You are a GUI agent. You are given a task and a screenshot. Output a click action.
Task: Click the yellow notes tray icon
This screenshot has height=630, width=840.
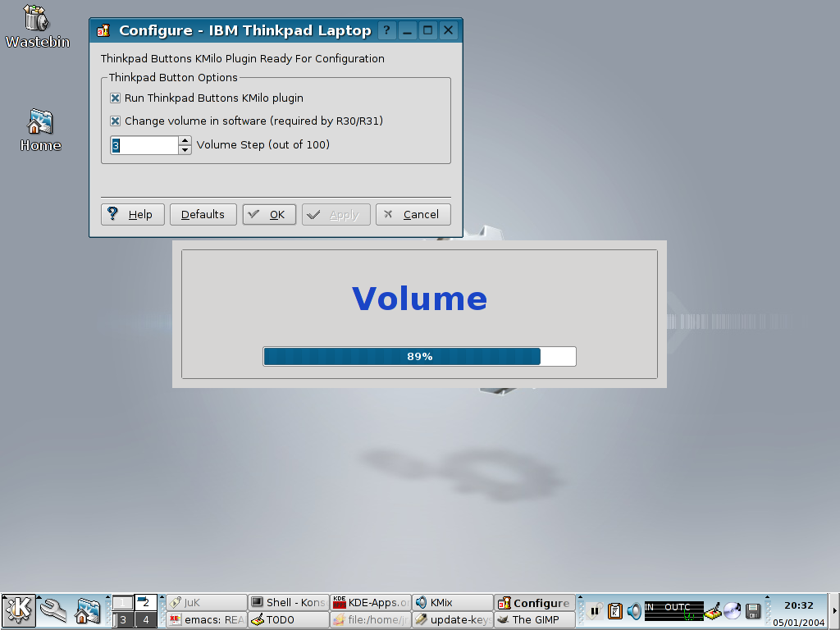click(x=713, y=611)
